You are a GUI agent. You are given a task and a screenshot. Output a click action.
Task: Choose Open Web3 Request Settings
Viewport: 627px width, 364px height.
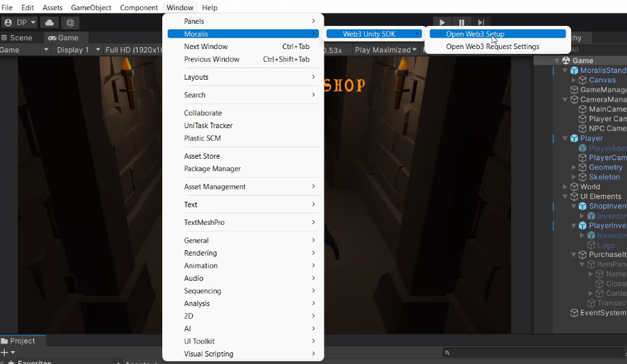point(493,46)
